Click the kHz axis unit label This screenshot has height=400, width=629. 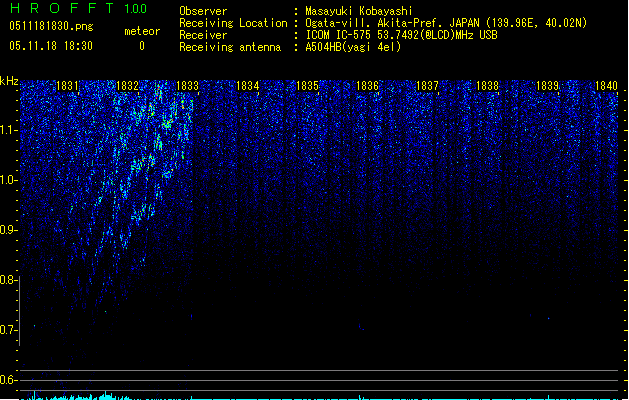(x=9, y=81)
